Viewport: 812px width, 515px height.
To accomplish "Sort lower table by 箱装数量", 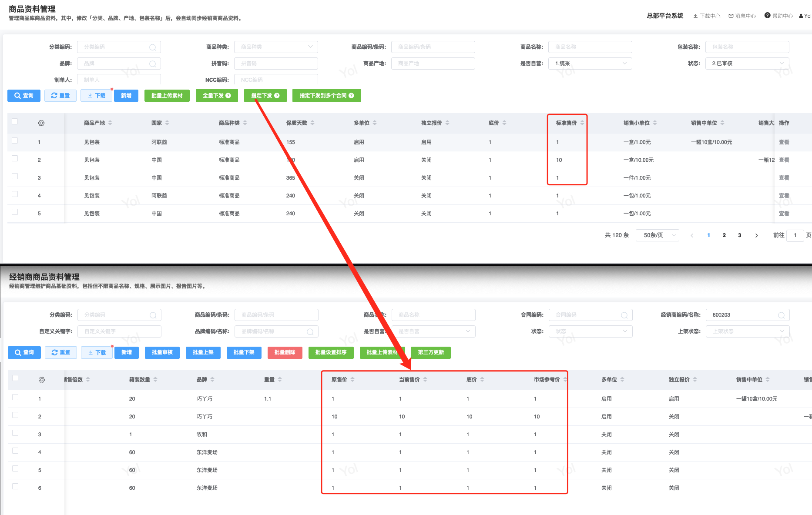I will click(155, 380).
